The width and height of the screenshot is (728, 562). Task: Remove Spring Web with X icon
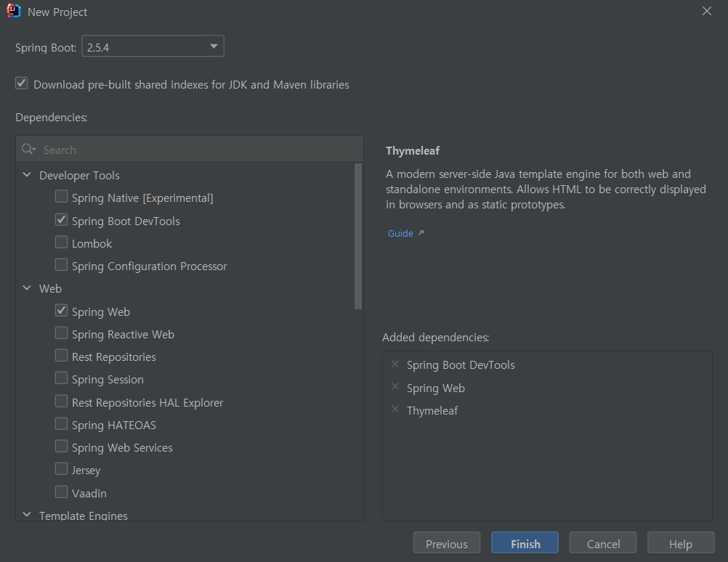pyautogui.click(x=395, y=386)
